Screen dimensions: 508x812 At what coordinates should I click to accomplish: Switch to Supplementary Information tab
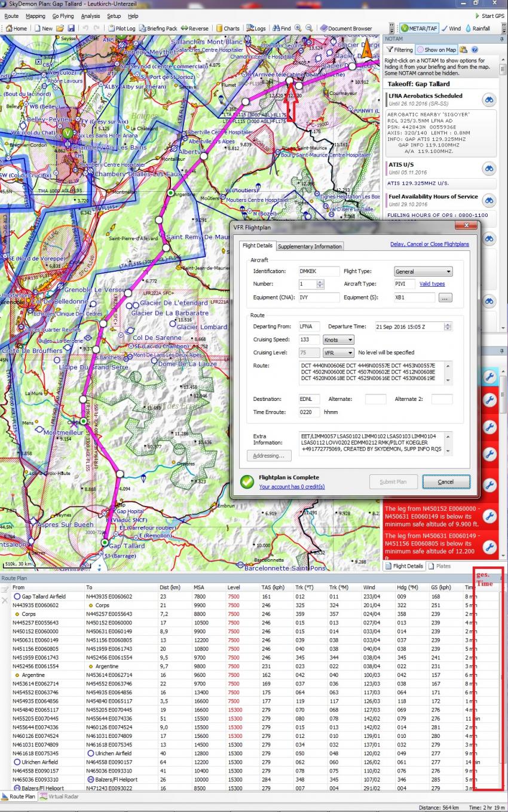[310, 246]
